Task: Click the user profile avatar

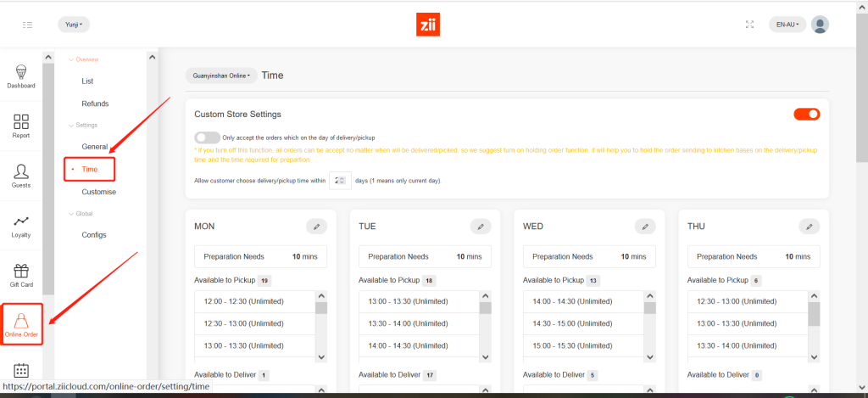Action: 820,25
